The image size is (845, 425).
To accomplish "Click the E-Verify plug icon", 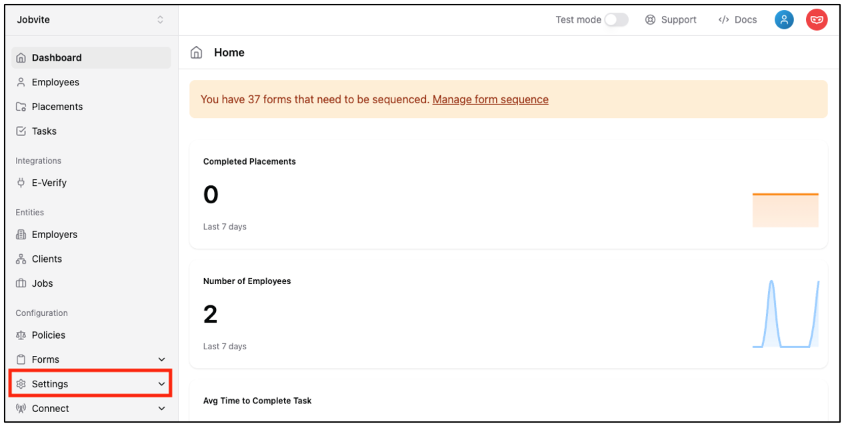I will tap(21, 183).
